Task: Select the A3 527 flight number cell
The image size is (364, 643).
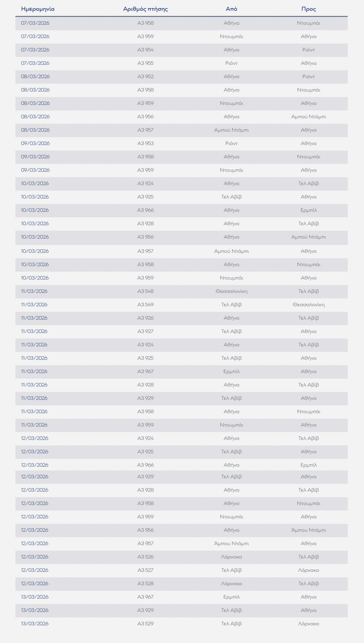Action: [145, 570]
